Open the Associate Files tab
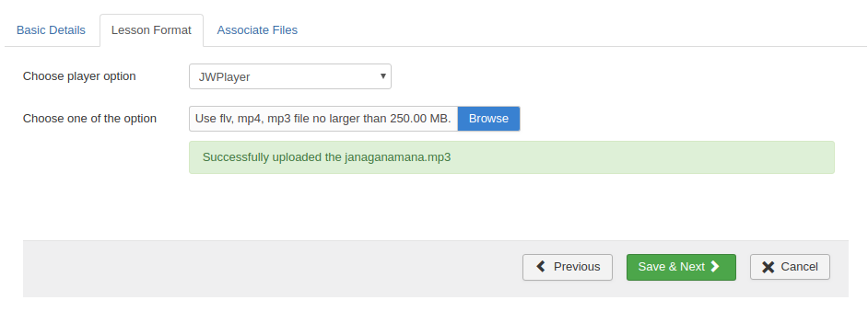 coord(257,29)
